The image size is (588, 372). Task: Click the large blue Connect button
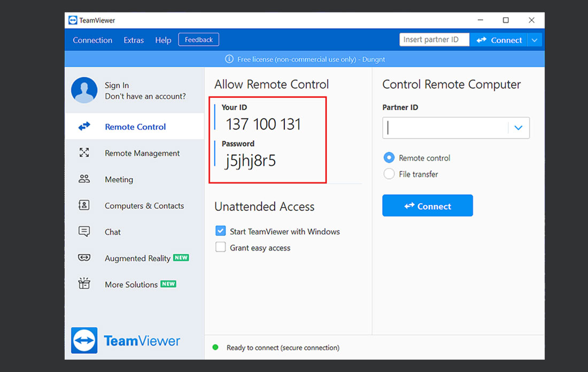click(x=428, y=206)
